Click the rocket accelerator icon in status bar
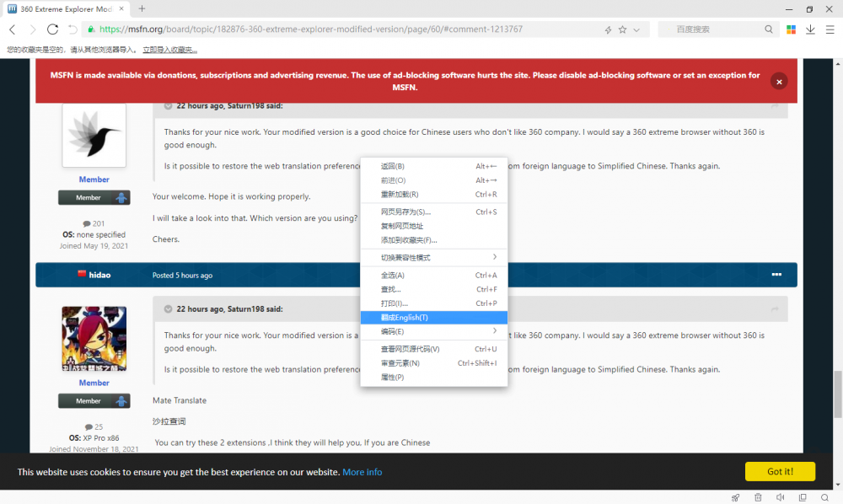This screenshot has width=843, height=504. 736,497
